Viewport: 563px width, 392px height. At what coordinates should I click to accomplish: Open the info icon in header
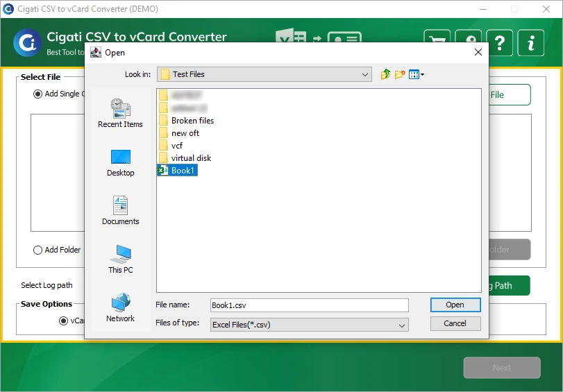coord(530,43)
